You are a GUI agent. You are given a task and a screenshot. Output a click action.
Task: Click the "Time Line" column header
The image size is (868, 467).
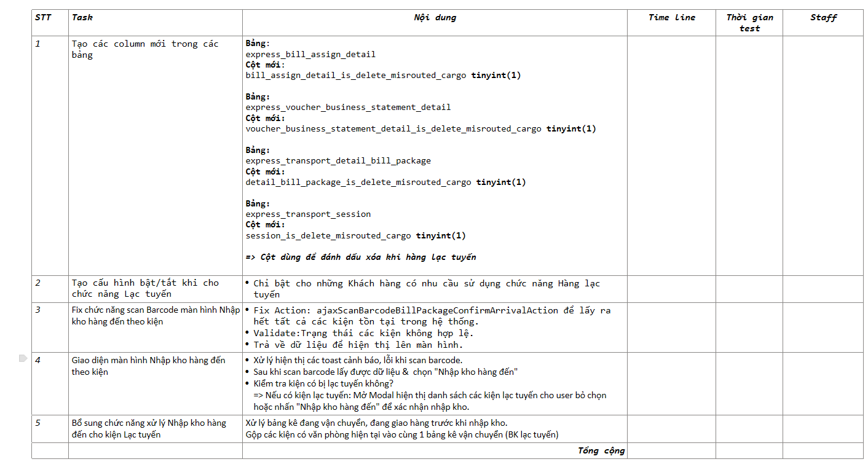coord(671,17)
